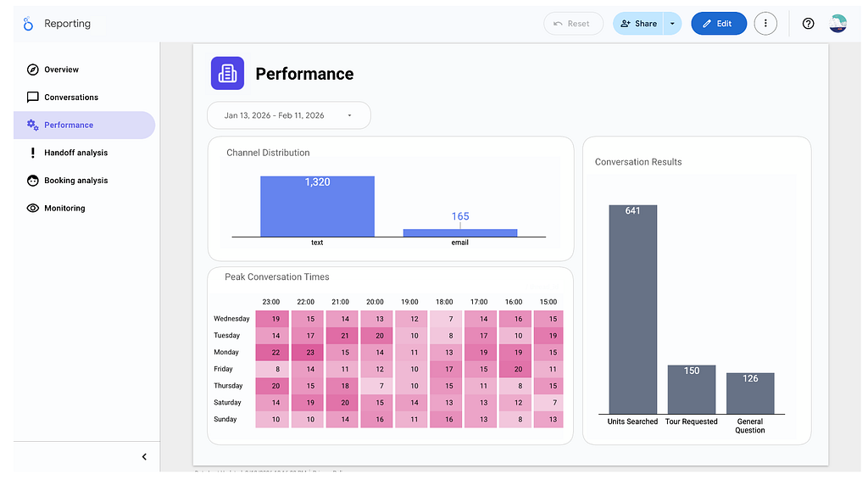Click the Wednesday row label

coord(231,318)
